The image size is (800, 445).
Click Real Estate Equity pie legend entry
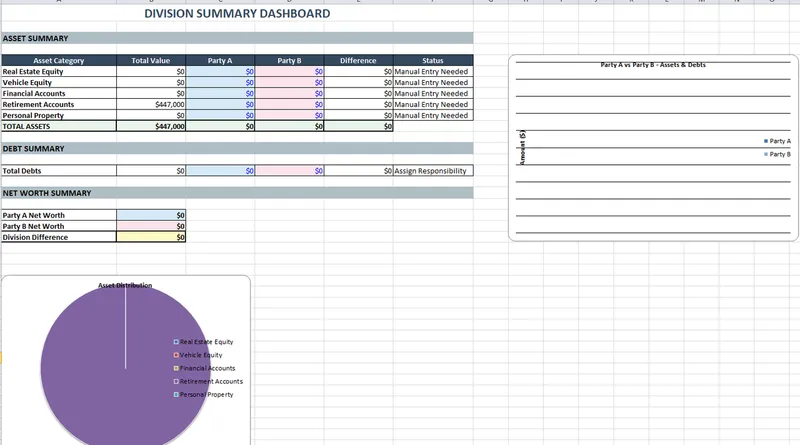pos(204,342)
